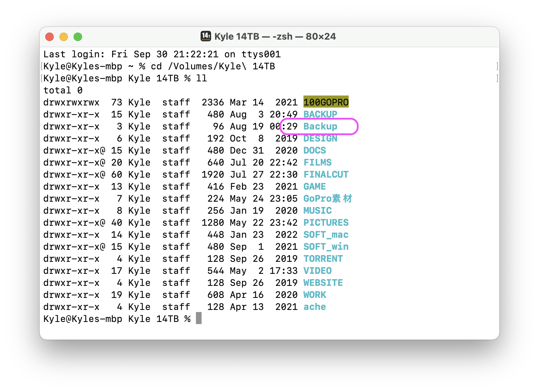Screen dimensions: 539x392
Task: Minimize the Terminal window with yellow button
Action: click(x=64, y=37)
